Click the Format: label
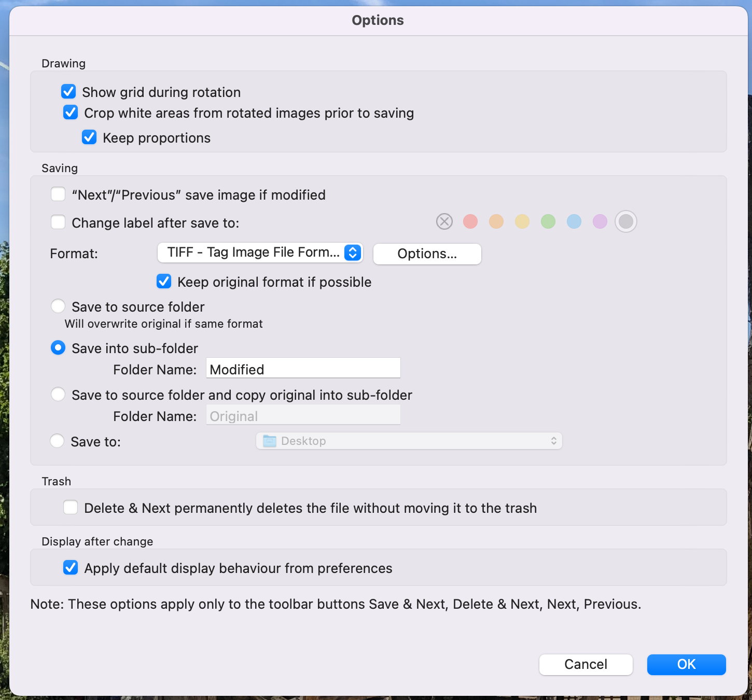The image size is (752, 700). 74,254
